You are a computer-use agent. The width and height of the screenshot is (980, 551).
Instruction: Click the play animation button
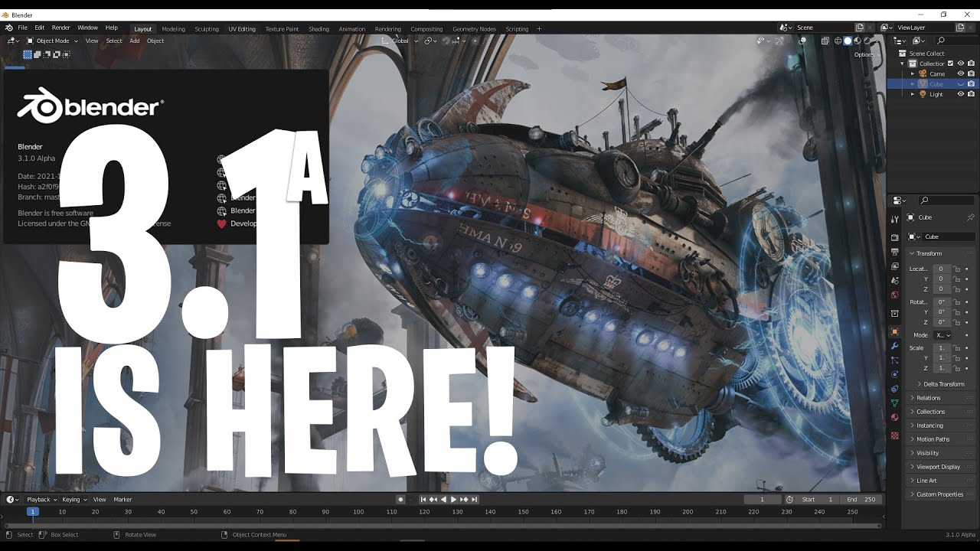point(453,500)
